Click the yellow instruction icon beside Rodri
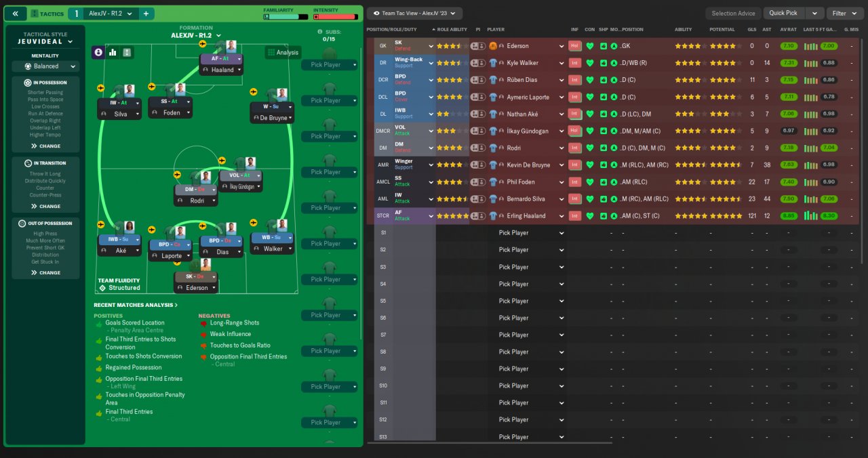The width and height of the screenshot is (868, 458). tap(178, 174)
